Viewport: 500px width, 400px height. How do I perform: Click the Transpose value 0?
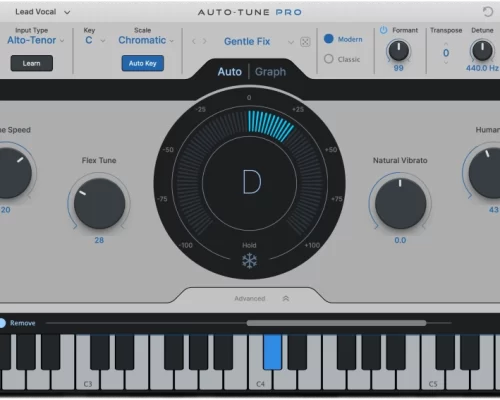point(446,53)
